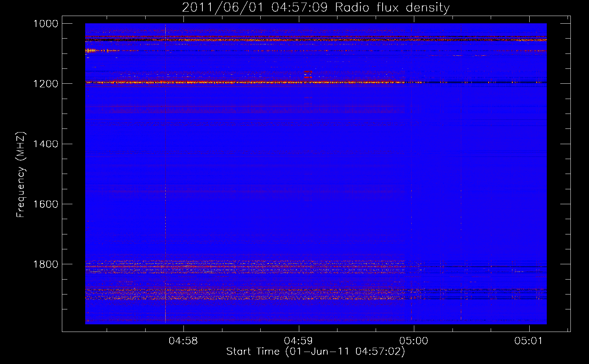Click the 1200 frequency tick label
This screenshot has height=364, width=589.
click(x=46, y=84)
